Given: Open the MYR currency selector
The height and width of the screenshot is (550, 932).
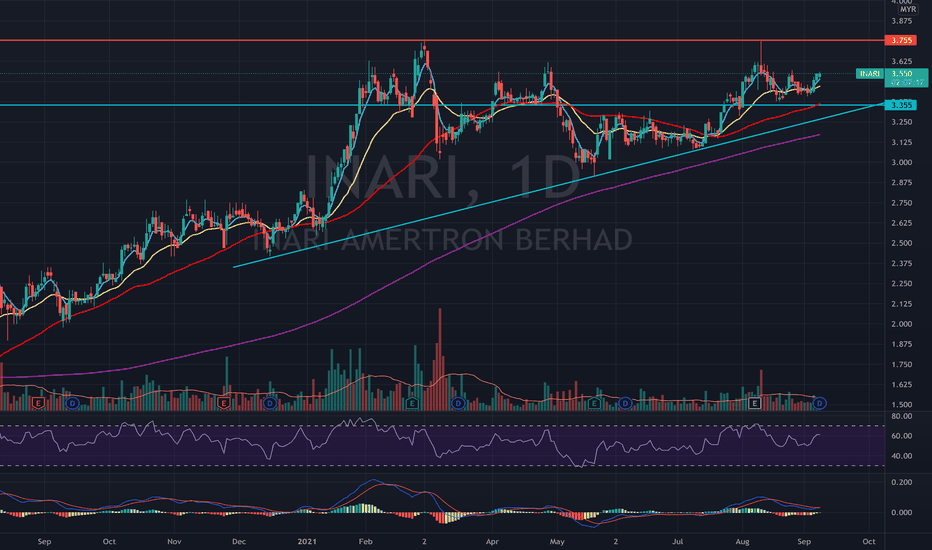Looking at the screenshot, I should click(x=907, y=10).
